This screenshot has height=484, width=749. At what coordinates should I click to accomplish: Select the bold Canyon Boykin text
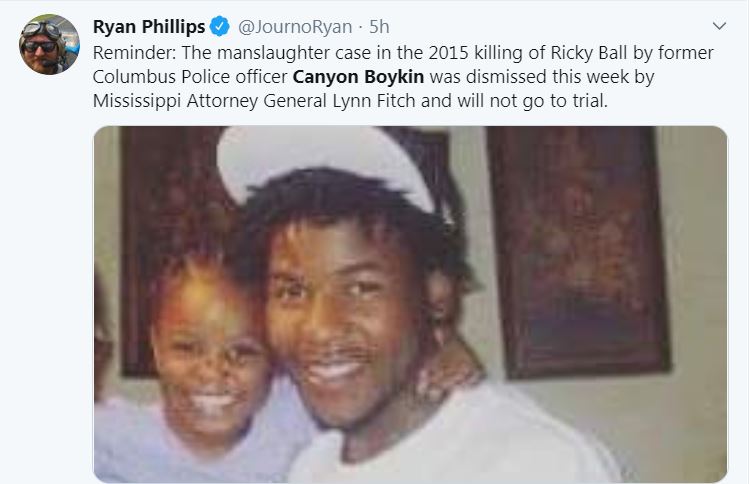pyautogui.click(x=358, y=76)
